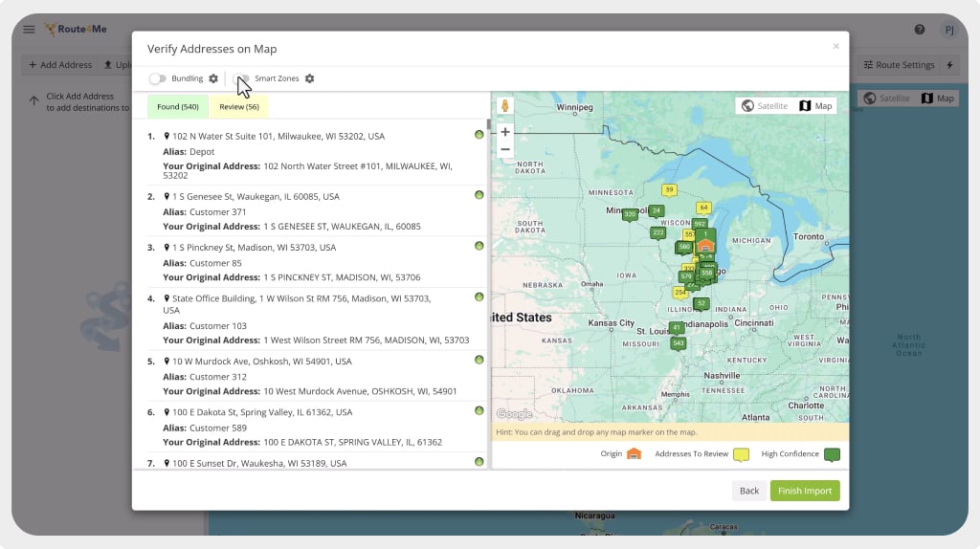Switch to the Found (540) tab
Viewport: 980px width, 549px height.
(x=178, y=107)
